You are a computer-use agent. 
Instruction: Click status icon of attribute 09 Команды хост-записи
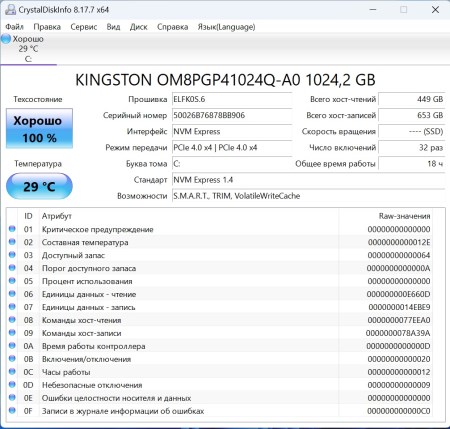point(12,333)
